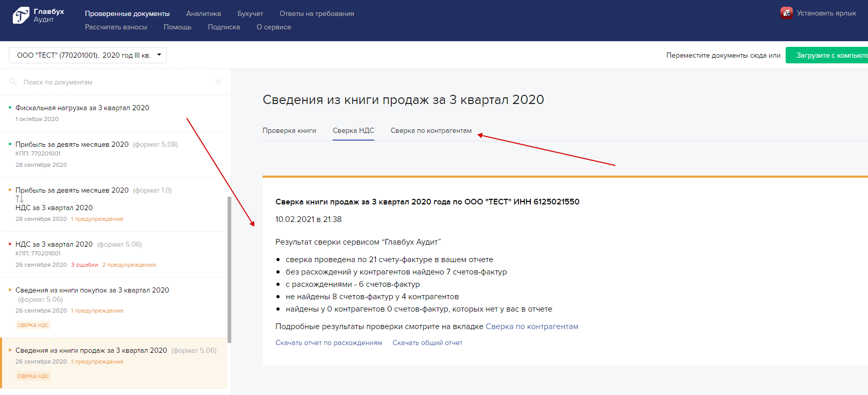868x395 pixels.
Task: Click Скачать отчет по расхождениям link
Action: tap(328, 342)
